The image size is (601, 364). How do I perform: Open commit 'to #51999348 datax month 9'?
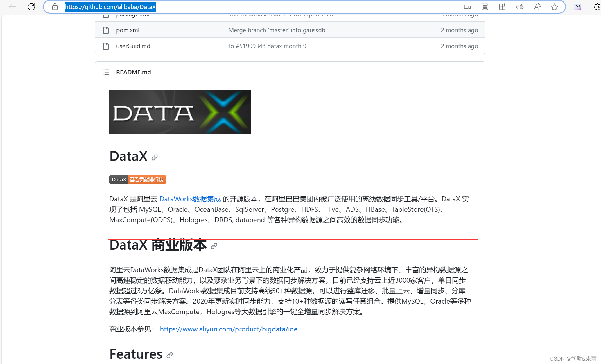[x=267, y=46]
